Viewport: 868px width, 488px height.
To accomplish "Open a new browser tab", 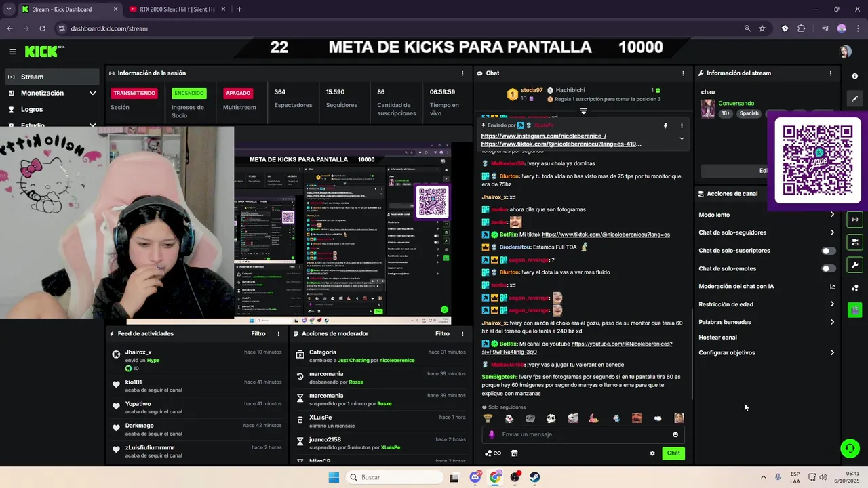I will click(239, 9).
